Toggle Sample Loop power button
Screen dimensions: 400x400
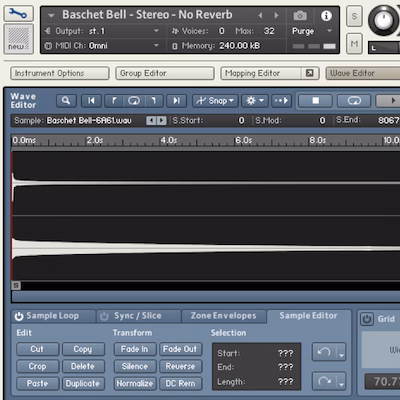(19, 316)
